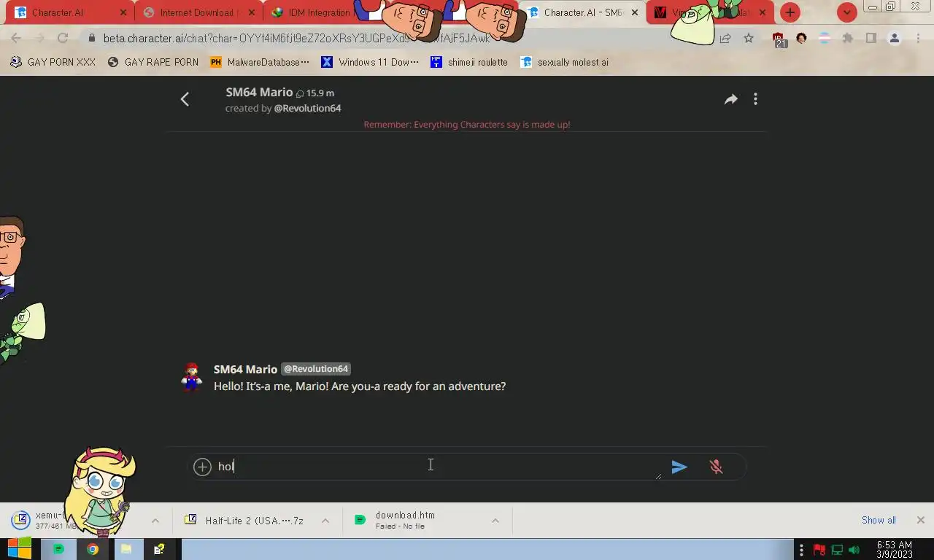Open the Extensions puzzle piece menu

848,38
